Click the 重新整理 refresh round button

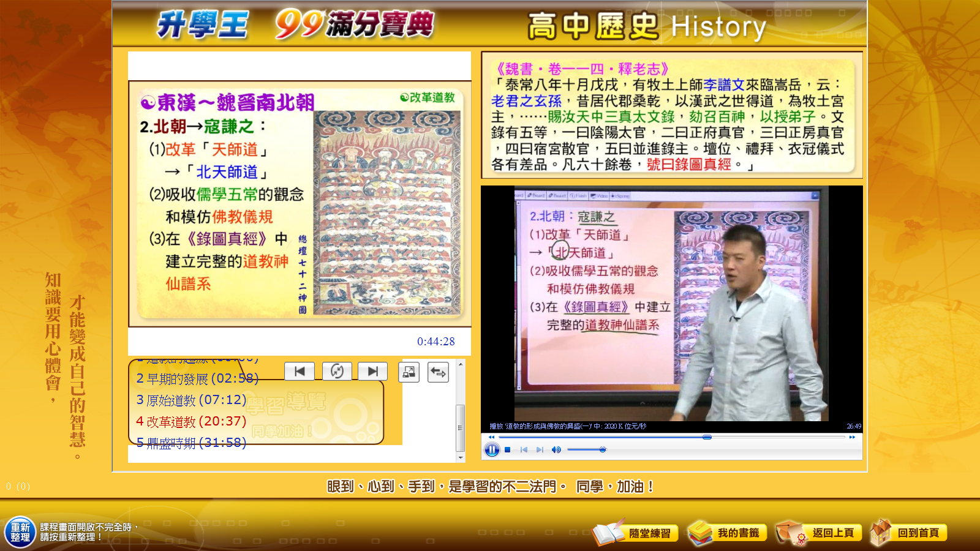coord(20,532)
